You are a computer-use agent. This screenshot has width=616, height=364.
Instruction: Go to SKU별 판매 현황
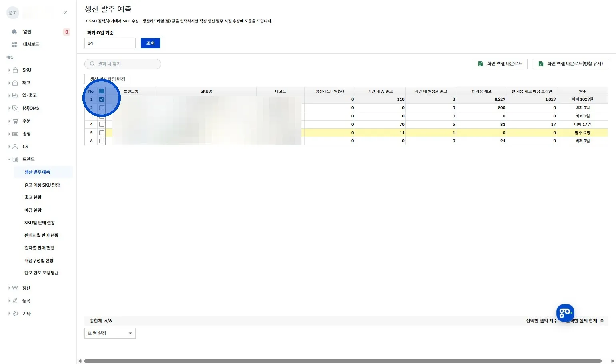pos(40,223)
